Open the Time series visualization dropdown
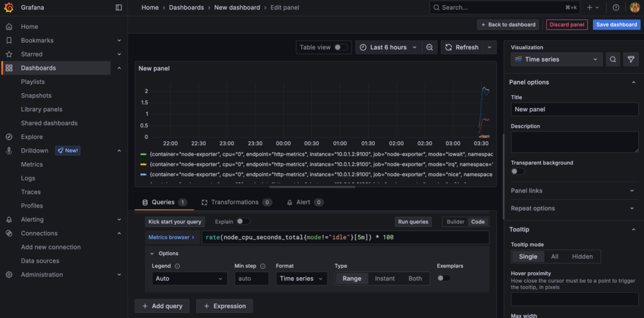This screenshot has height=318, width=644. 557,60
